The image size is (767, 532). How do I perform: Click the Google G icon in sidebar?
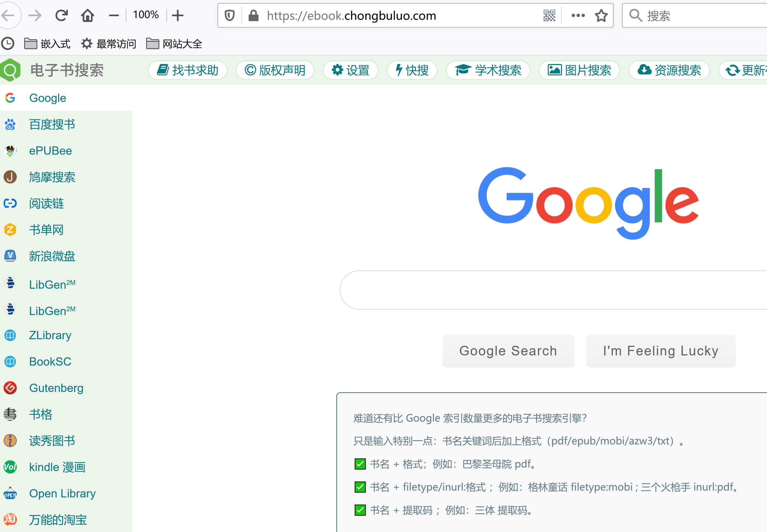click(x=10, y=98)
